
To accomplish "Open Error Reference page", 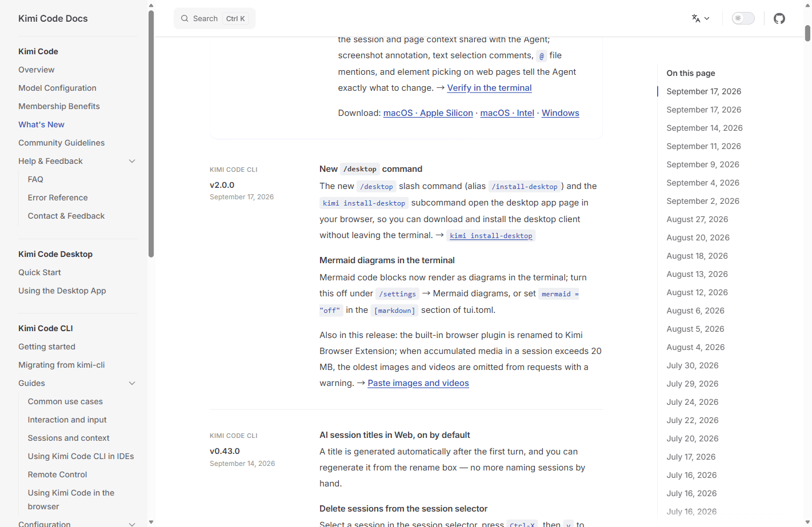I will pos(58,198).
